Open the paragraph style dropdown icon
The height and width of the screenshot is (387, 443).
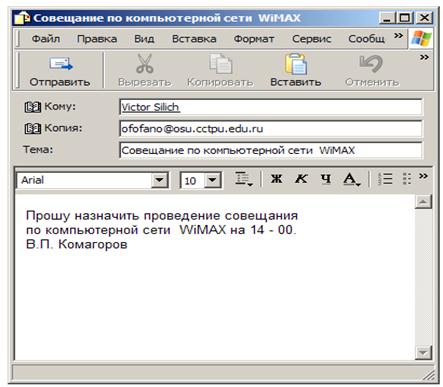(x=244, y=179)
